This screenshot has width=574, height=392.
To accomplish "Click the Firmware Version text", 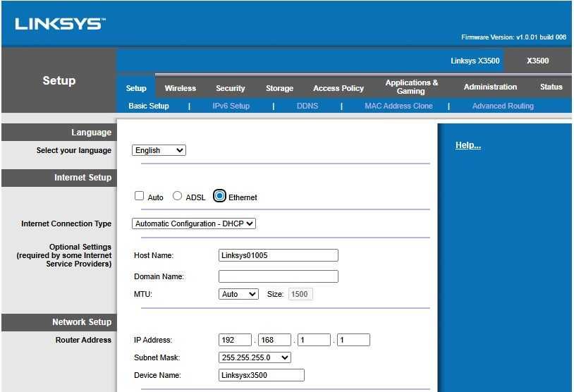I will pyautogui.click(x=513, y=37).
